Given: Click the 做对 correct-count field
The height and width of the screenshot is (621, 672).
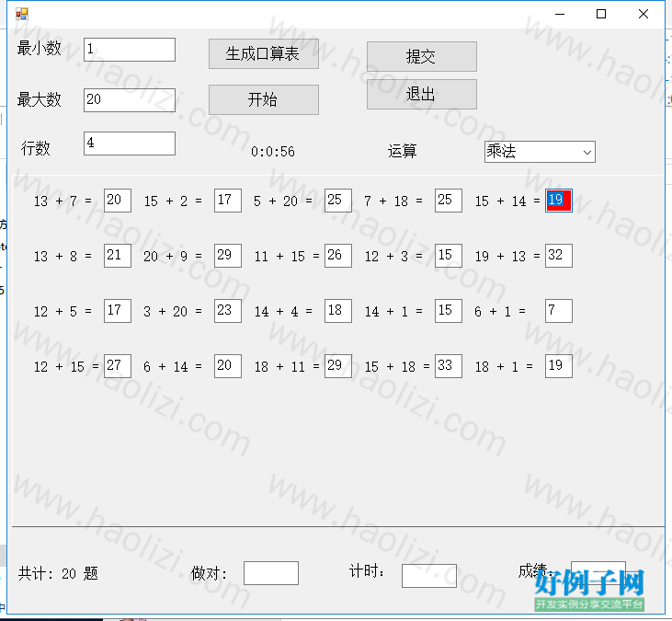Looking at the screenshot, I should (x=271, y=573).
